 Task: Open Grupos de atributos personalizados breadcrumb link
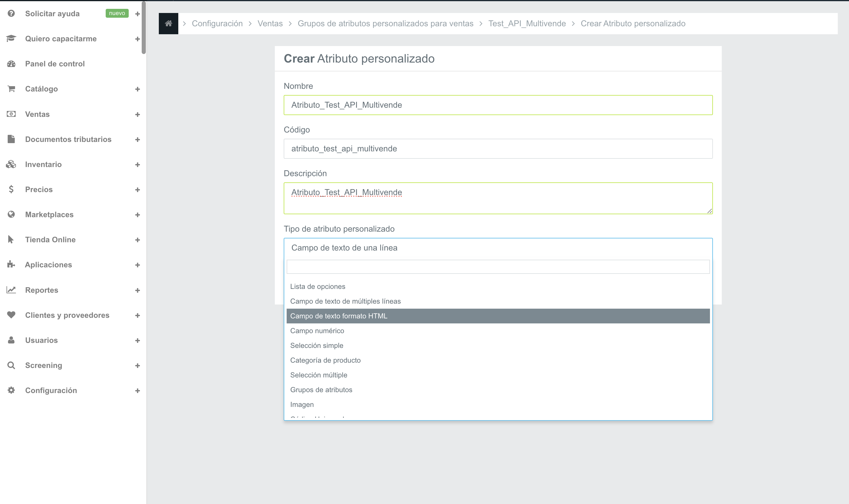tap(385, 23)
